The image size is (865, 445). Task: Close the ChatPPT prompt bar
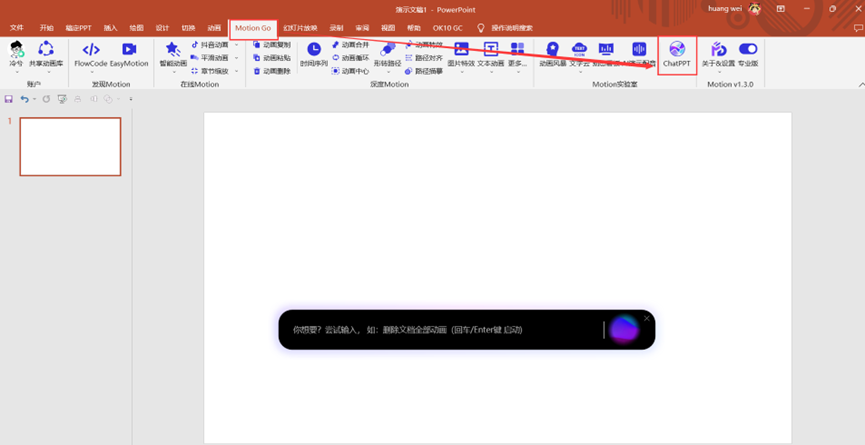(647, 318)
